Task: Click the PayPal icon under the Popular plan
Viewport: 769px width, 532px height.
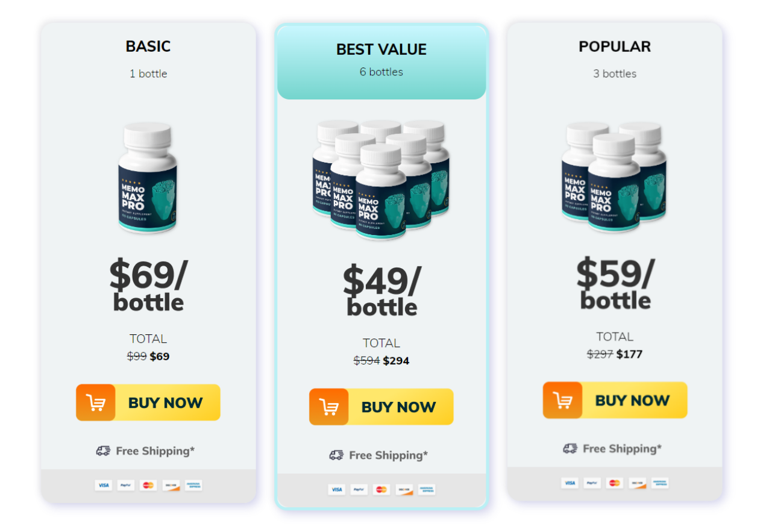Action: click(591, 483)
